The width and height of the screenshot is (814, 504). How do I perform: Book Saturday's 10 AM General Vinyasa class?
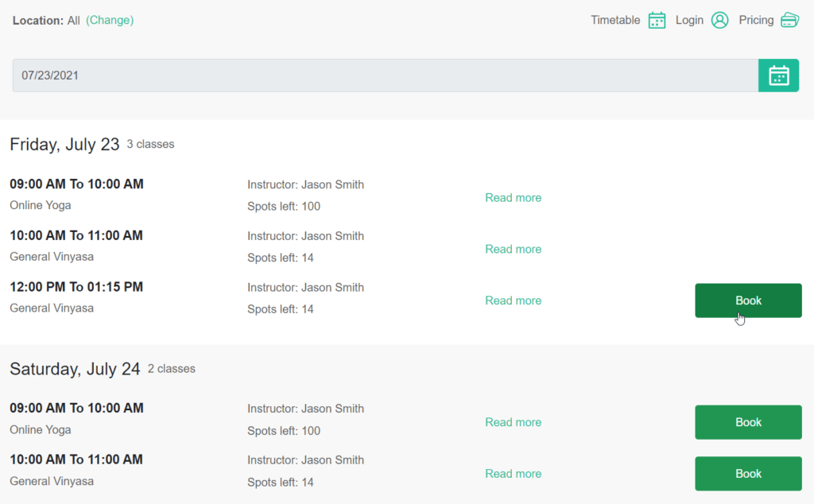748,473
